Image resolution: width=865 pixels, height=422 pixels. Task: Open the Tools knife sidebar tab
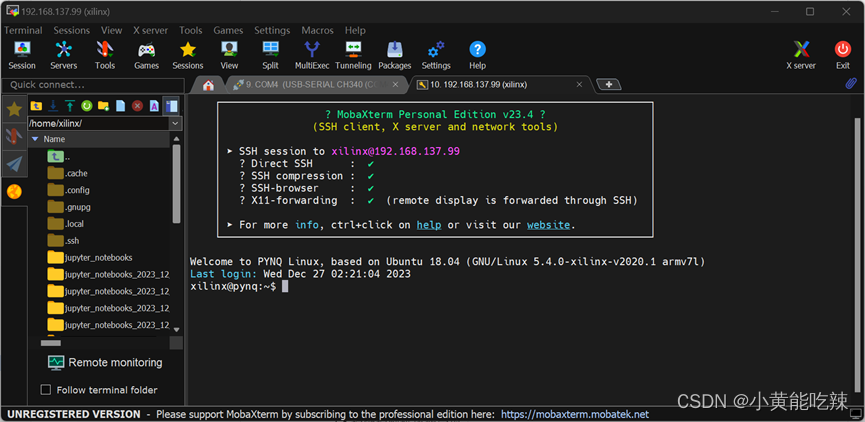coord(14,136)
